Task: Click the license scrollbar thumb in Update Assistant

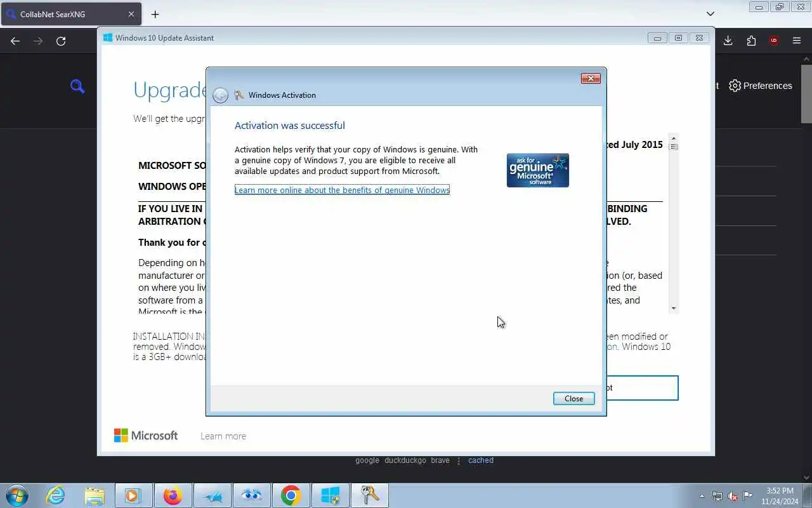Action: pyautogui.click(x=674, y=147)
